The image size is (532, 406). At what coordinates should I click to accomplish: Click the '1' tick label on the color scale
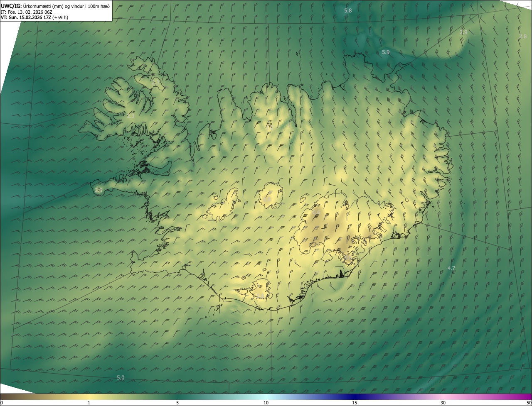pos(89,403)
